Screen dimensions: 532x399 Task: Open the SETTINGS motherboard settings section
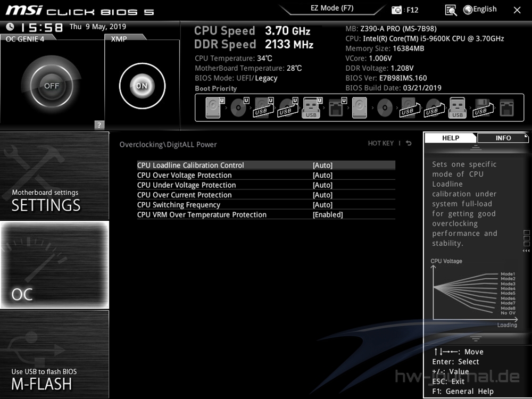(55, 176)
